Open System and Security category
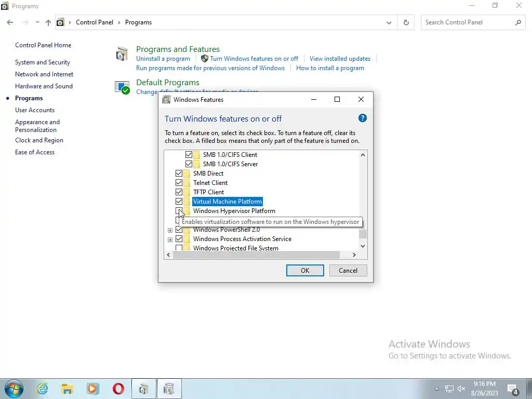This screenshot has width=532, height=399. (43, 62)
